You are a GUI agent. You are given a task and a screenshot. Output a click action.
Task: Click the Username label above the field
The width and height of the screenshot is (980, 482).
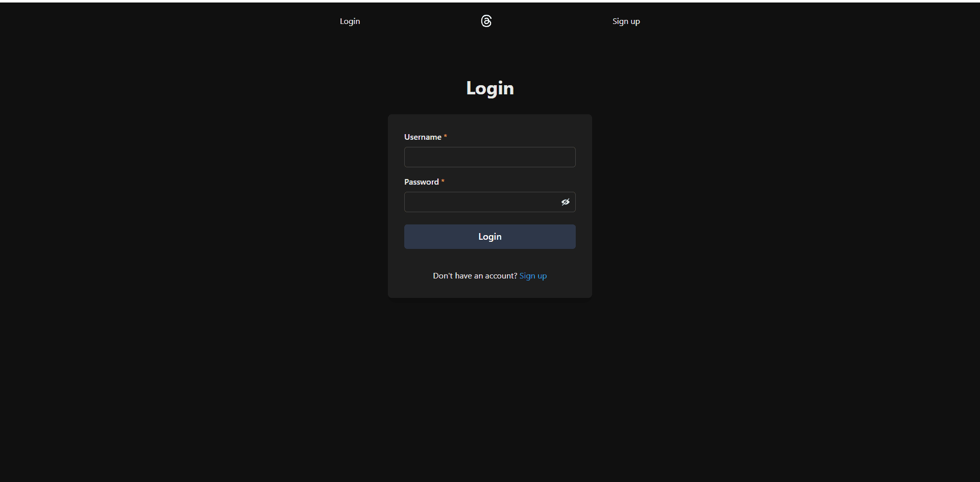click(422, 137)
